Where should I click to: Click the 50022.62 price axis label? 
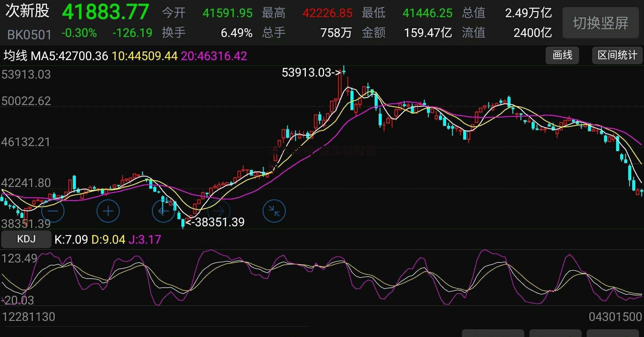point(26,101)
